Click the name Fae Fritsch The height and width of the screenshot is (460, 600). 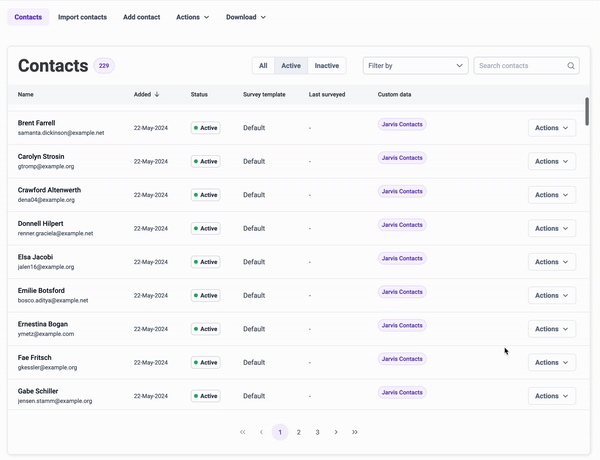click(x=34, y=357)
